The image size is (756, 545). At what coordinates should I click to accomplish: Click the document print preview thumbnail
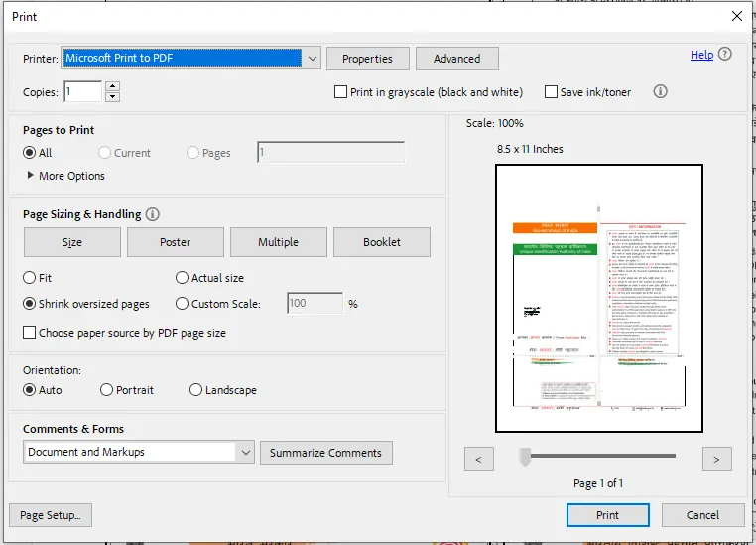(599, 298)
